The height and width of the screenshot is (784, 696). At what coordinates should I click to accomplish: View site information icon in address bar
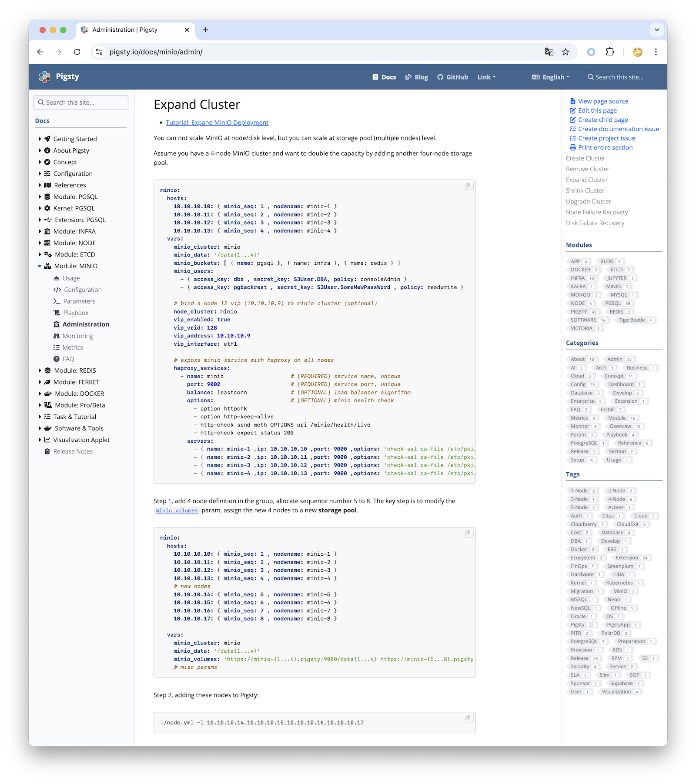[100, 52]
